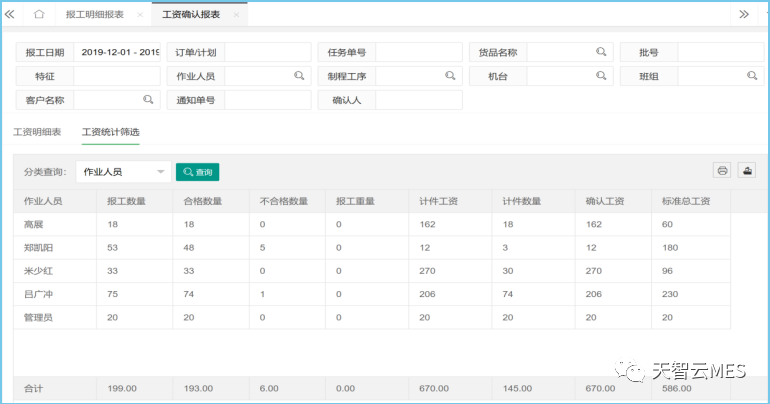
Task: Select the 吕广冲 row name
Action: coord(38,294)
